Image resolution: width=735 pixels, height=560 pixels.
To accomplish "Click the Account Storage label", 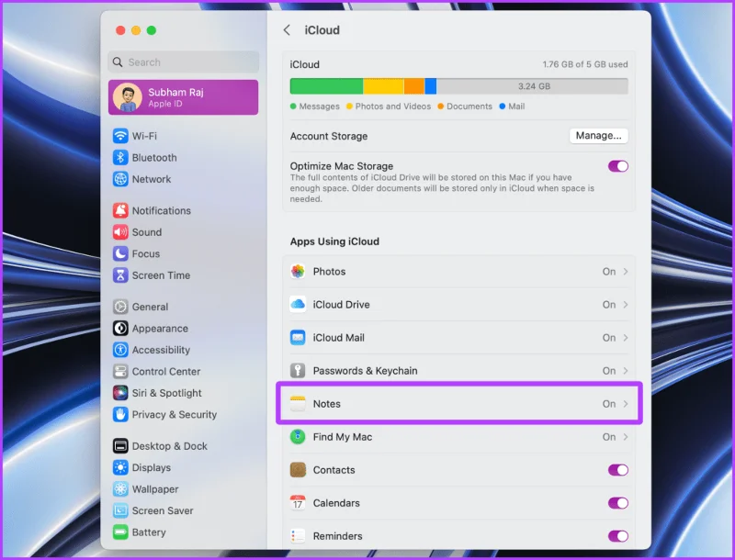I will pyautogui.click(x=329, y=136).
